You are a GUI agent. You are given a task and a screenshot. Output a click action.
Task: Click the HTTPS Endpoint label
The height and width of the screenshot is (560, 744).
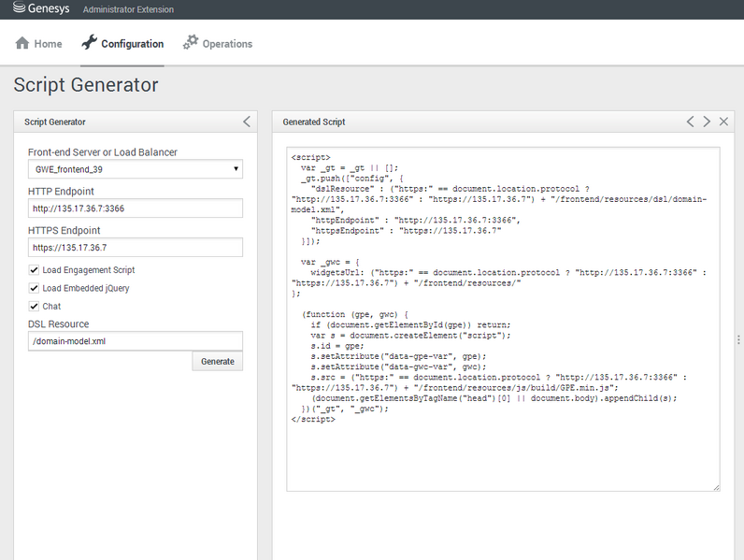64,230
